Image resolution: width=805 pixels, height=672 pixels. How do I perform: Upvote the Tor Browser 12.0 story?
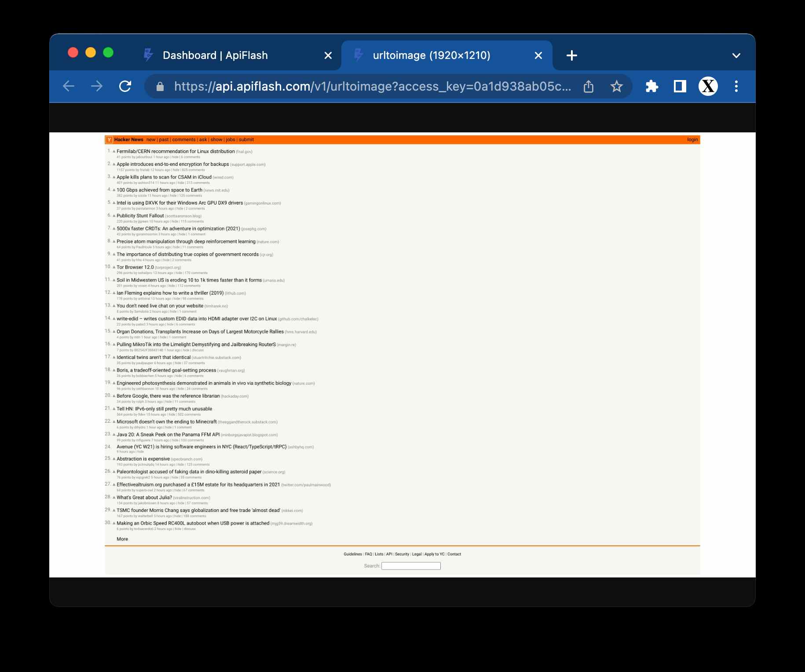click(x=114, y=267)
